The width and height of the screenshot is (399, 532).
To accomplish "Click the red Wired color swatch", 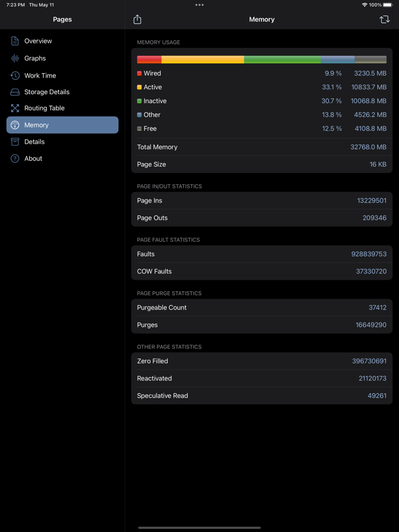I will 139,73.
